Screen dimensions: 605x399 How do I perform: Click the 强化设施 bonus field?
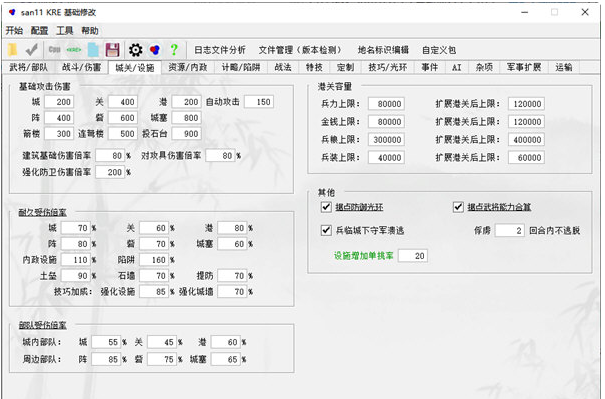(x=154, y=292)
